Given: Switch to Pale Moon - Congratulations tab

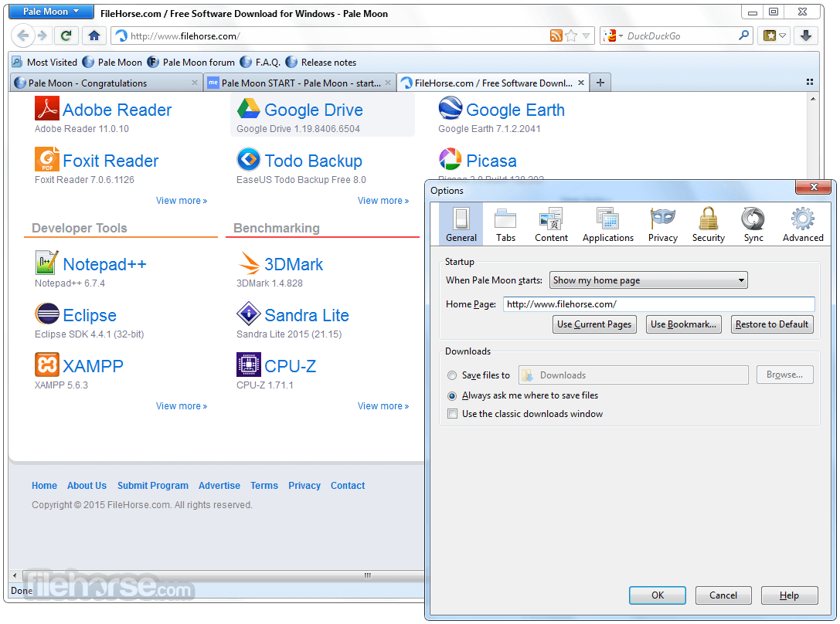Looking at the screenshot, I should [x=106, y=83].
